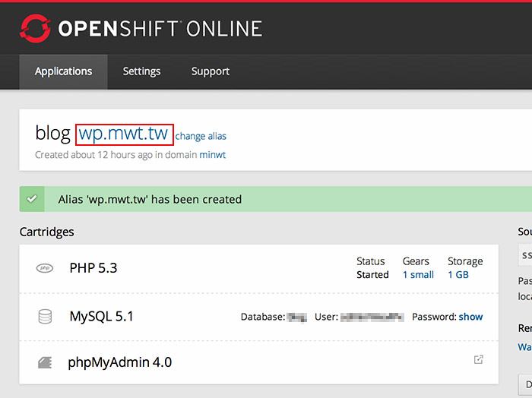Select the phpMyAdmin 4.0 cartridge name
Viewport: 532px width, 398px height.
pos(120,362)
